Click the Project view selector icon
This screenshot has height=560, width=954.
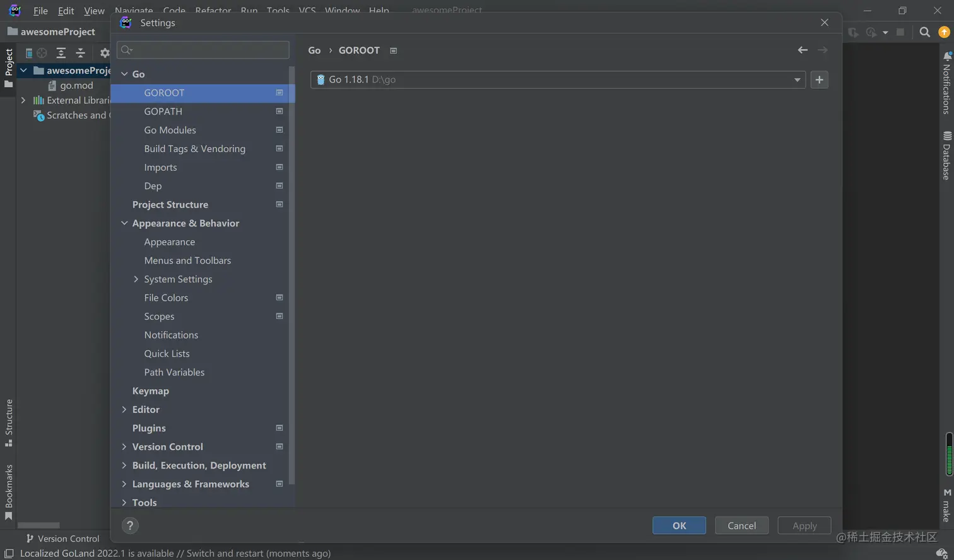pyautogui.click(x=29, y=53)
